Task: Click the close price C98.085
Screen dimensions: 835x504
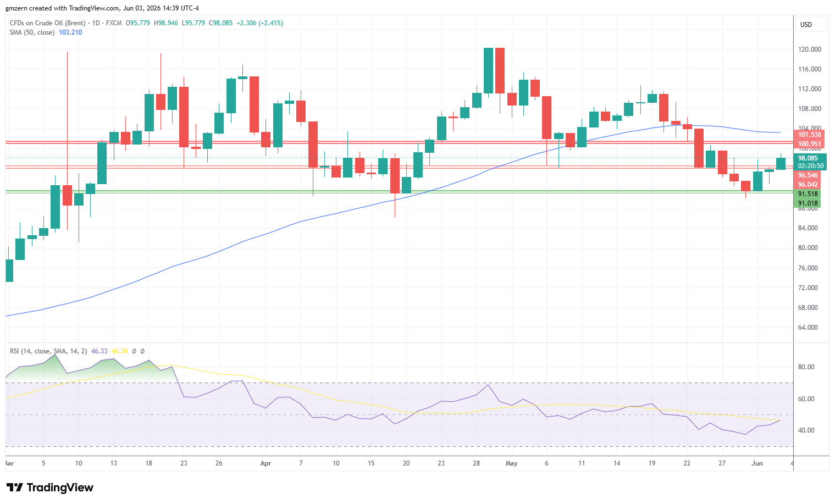Action: coord(221,23)
